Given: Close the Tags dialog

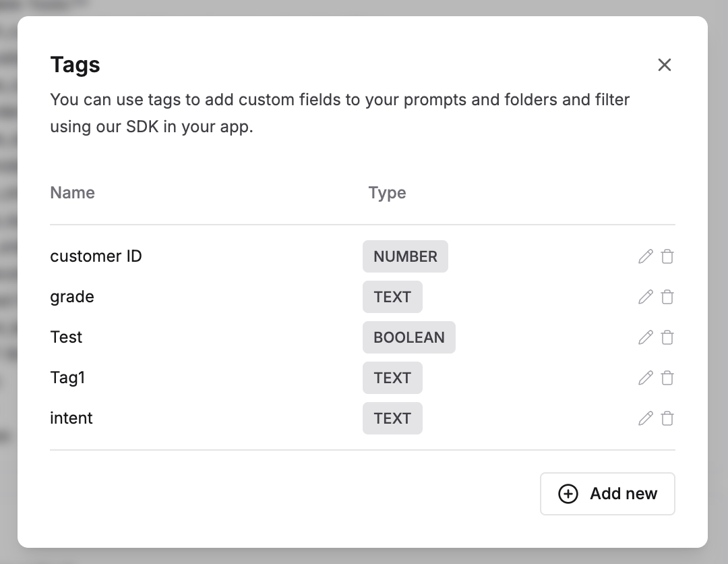Looking at the screenshot, I should [665, 65].
